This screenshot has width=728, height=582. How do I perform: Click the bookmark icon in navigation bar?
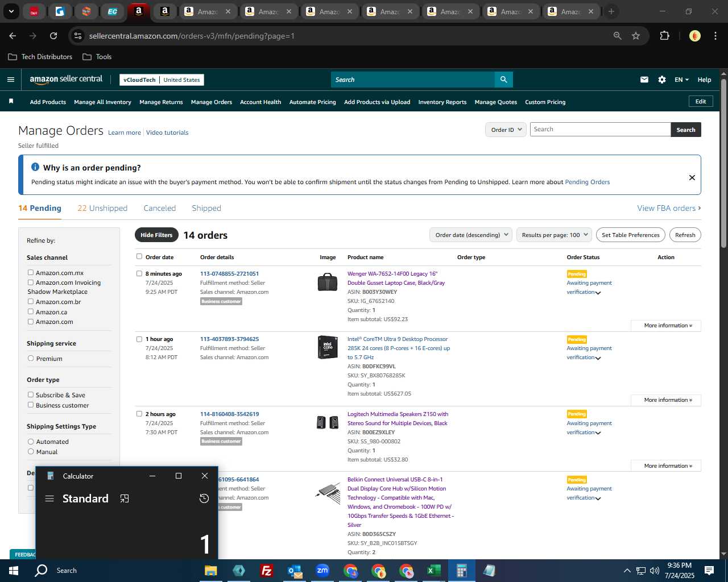pyautogui.click(x=11, y=101)
